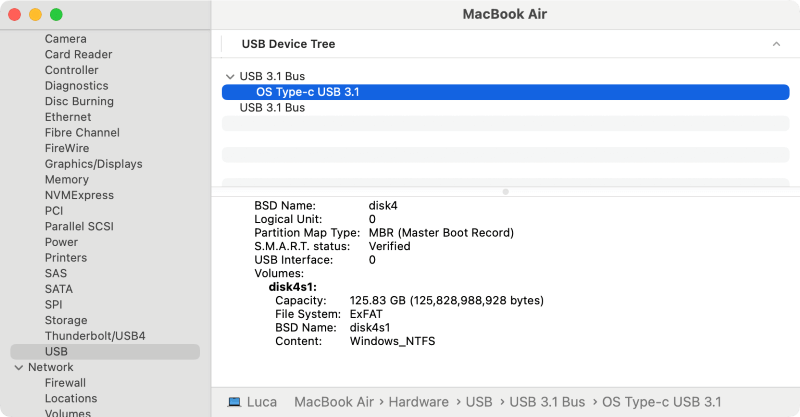
Task: Click Hardware in the path bar
Action: point(418,402)
